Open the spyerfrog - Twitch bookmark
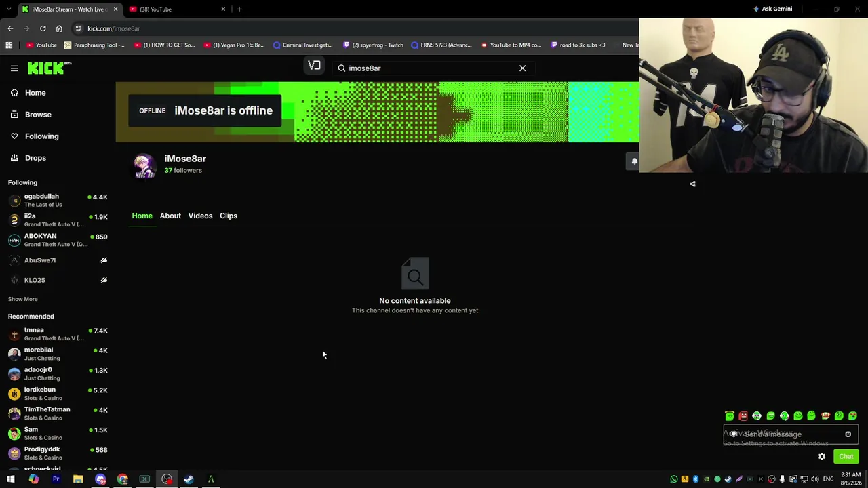 [373, 45]
